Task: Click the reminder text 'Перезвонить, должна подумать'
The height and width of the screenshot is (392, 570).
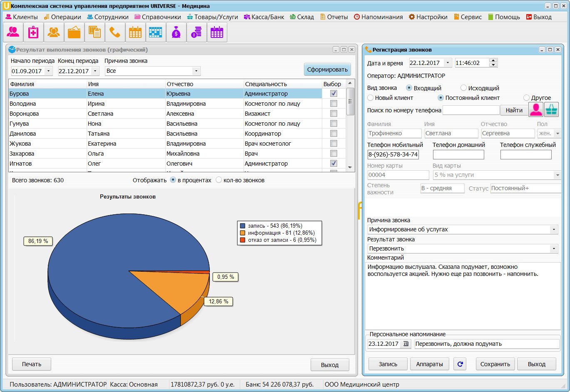Action: pos(486,344)
